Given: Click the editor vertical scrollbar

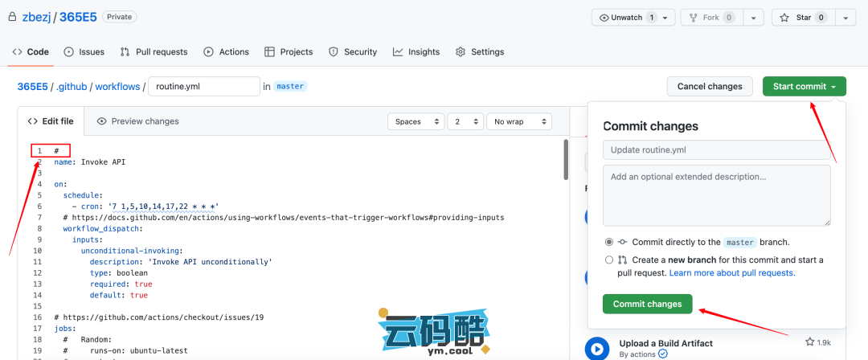Looking at the screenshot, I should 566,161.
